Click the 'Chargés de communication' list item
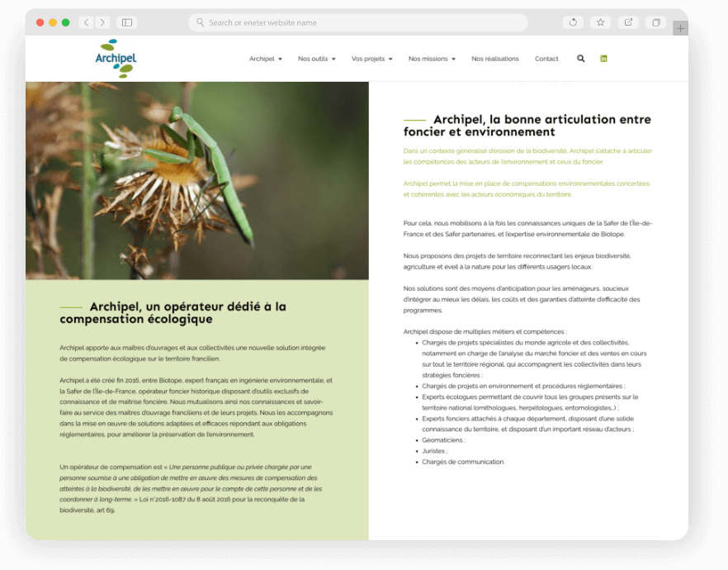 click(463, 462)
